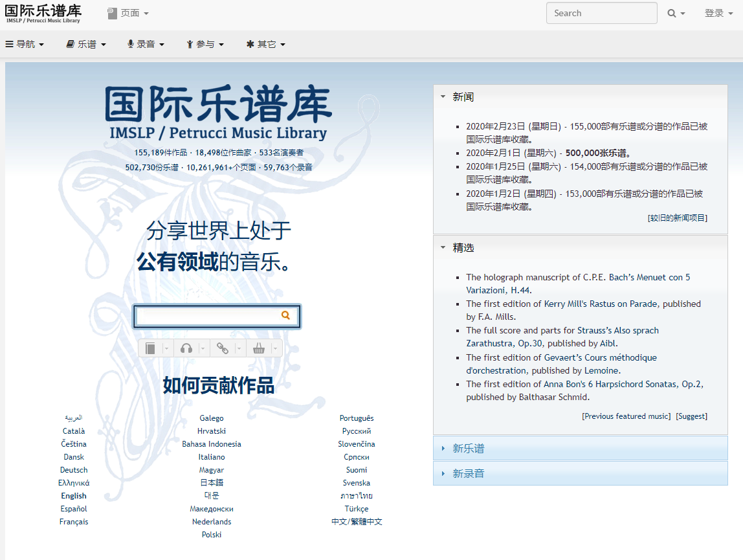Click the magnifier icon next to top Search field
743x560 pixels.
tap(671, 14)
